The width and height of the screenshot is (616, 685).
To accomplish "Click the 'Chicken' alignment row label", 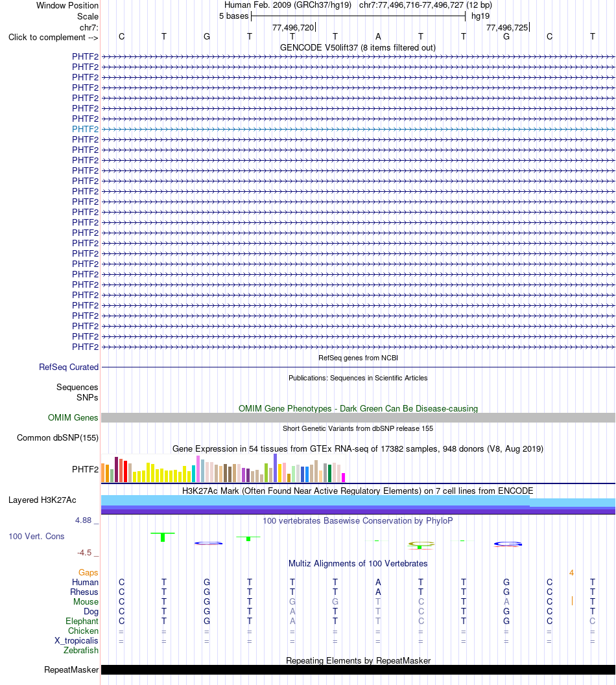I will [x=84, y=631].
